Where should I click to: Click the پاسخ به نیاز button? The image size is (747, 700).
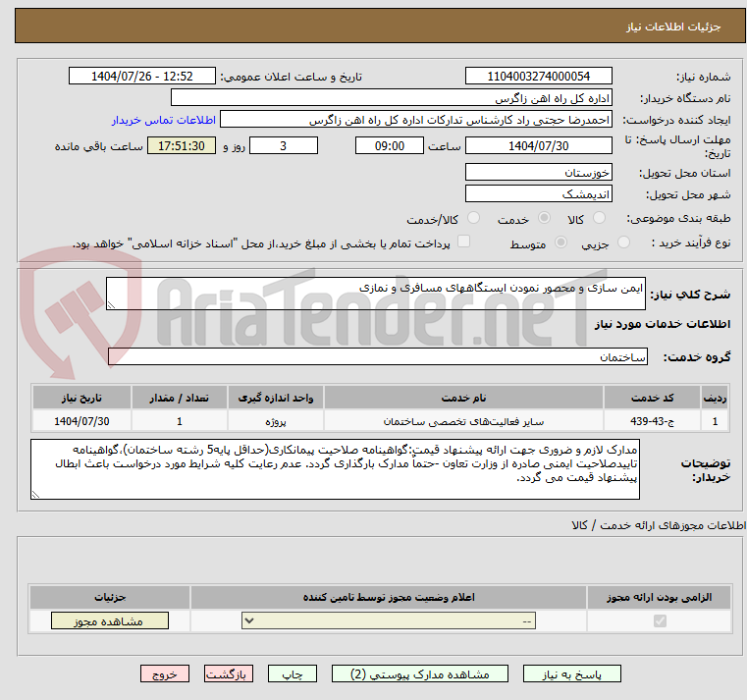point(571,674)
